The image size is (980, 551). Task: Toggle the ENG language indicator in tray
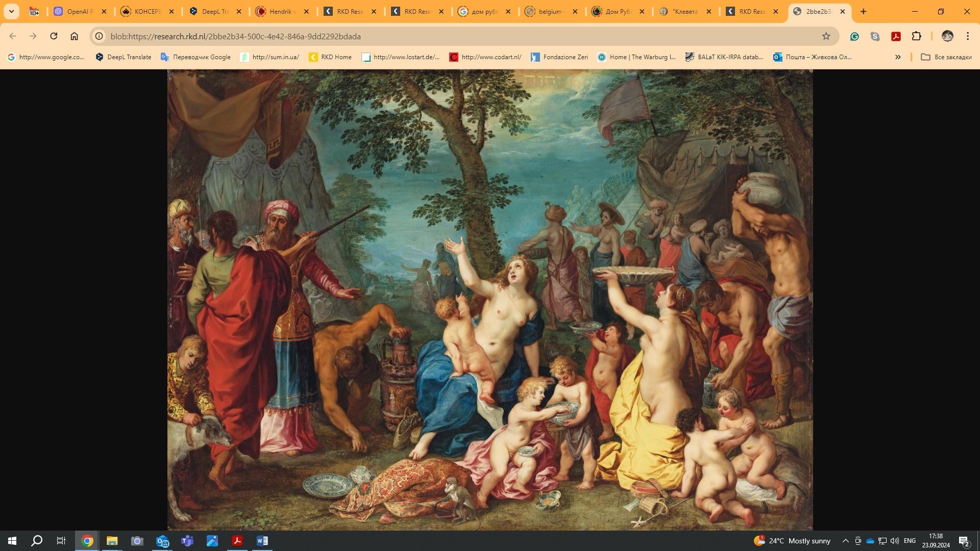click(910, 541)
